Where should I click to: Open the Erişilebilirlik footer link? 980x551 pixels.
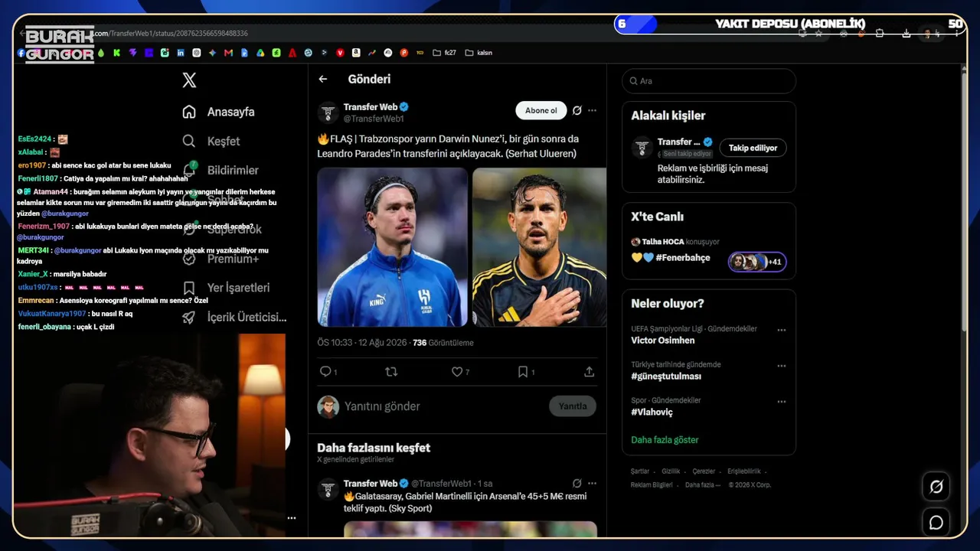click(x=744, y=471)
